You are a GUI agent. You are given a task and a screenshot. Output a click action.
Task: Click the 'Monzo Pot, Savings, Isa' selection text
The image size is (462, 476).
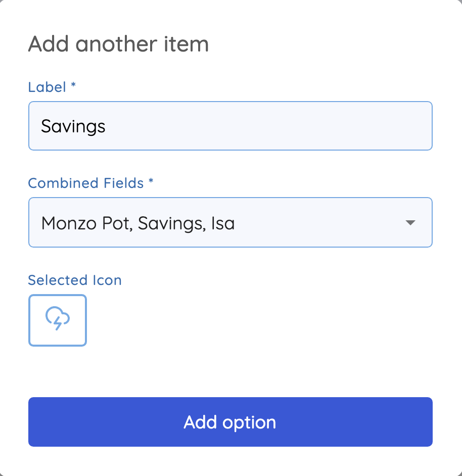[138, 223]
